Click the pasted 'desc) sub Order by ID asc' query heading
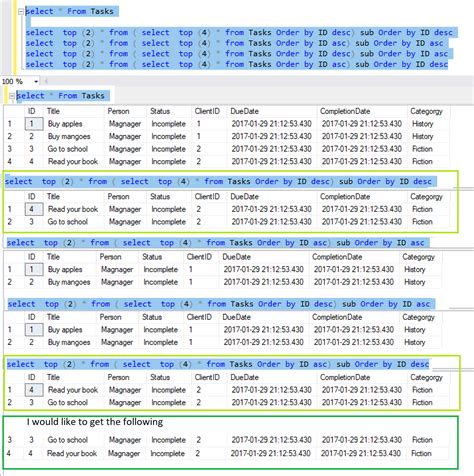This screenshot has width=474, height=476. coord(219,304)
